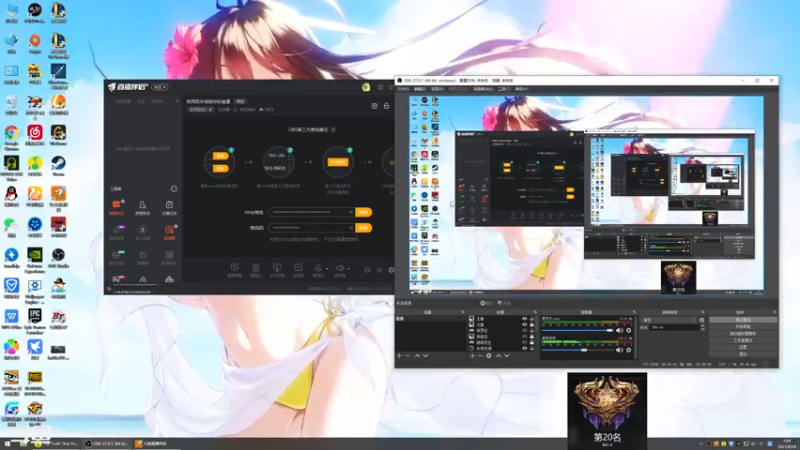The image size is (800, 450).
Task: Add a new source in OBS Sources panel
Action: point(472,356)
